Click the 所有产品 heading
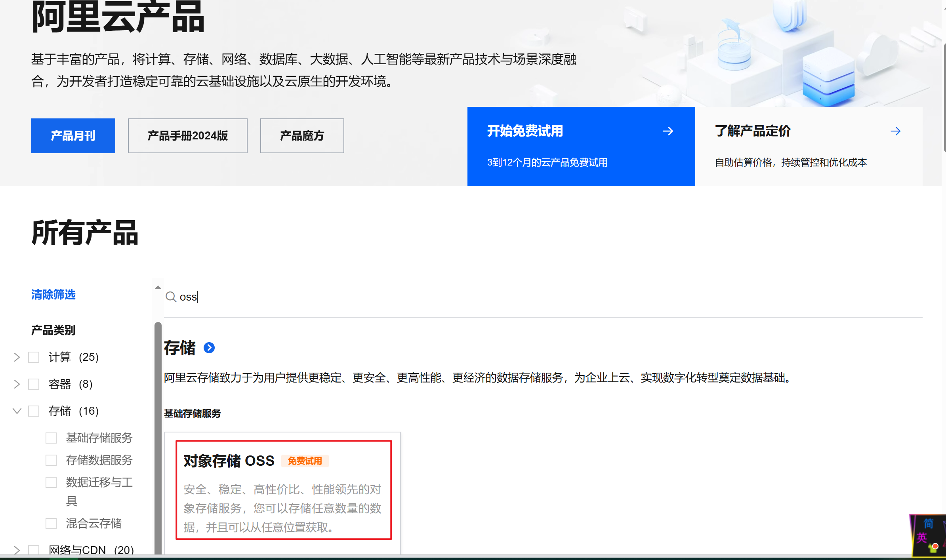Image resolution: width=946 pixels, height=560 pixels. 85,233
